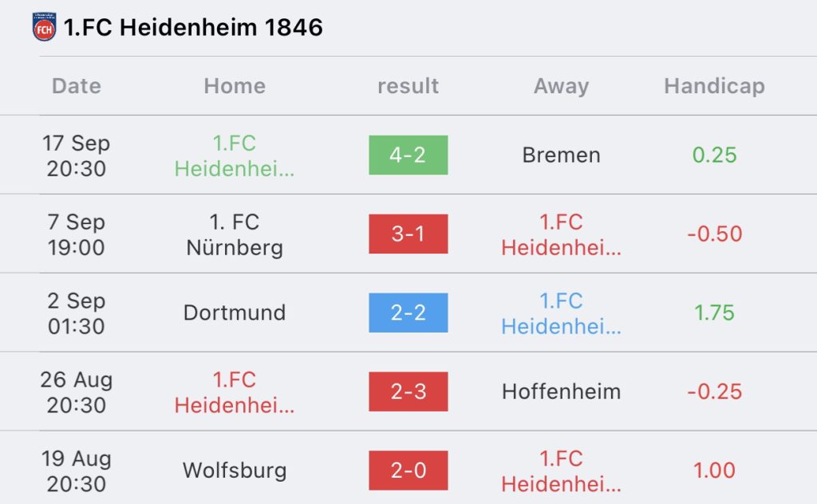
Task: Open the 1. FC Nürnberg team link
Action: click(235, 234)
